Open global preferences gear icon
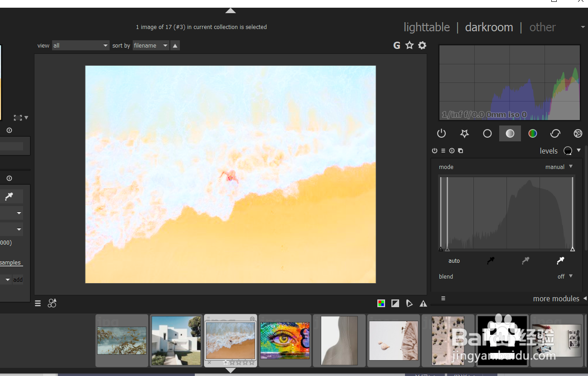The width and height of the screenshot is (588, 376). 422,45
